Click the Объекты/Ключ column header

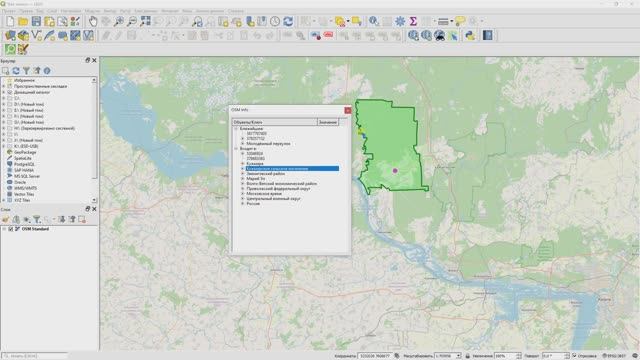click(275, 122)
